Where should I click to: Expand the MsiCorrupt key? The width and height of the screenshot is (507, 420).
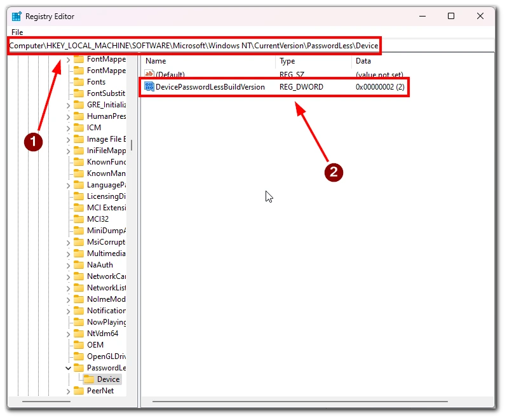tap(68, 243)
